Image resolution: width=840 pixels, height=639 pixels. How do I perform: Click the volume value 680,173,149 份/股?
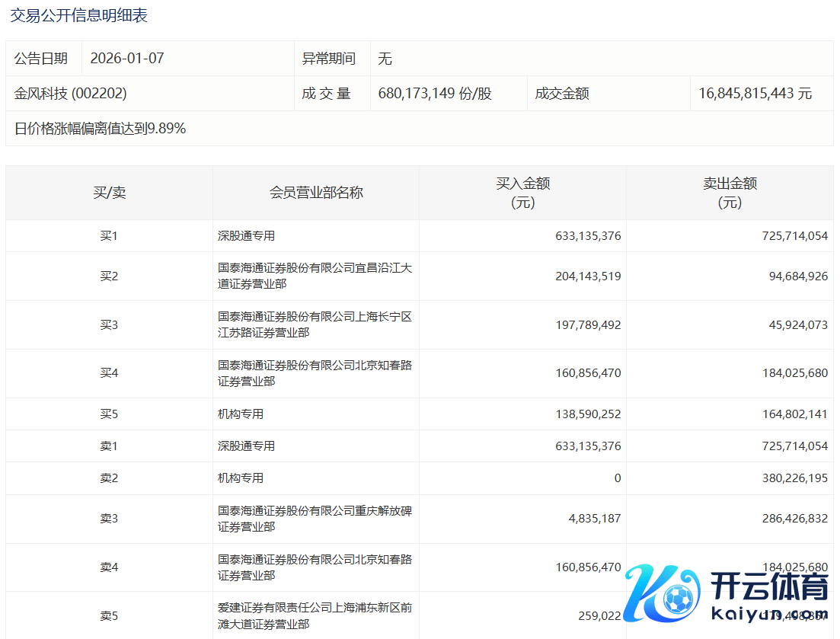point(435,94)
